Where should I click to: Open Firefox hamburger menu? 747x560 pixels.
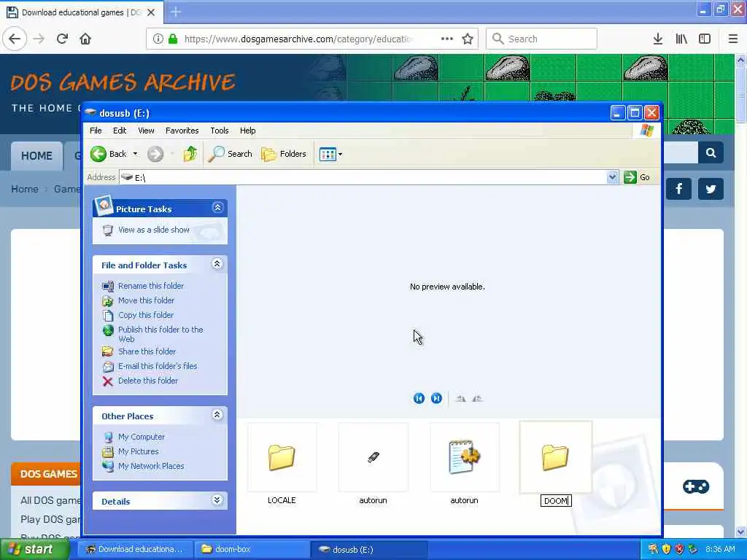(x=732, y=39)
